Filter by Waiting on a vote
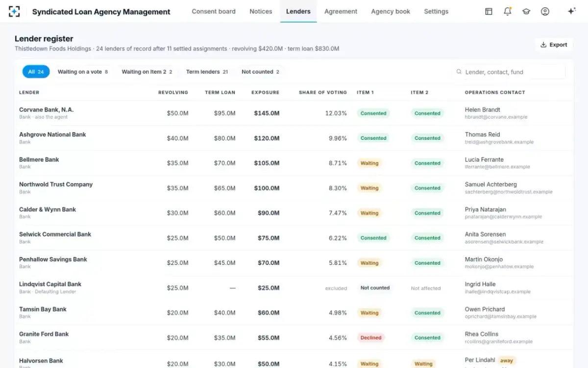The width and height of the screenshot is (588, 368). coord(83,72)
